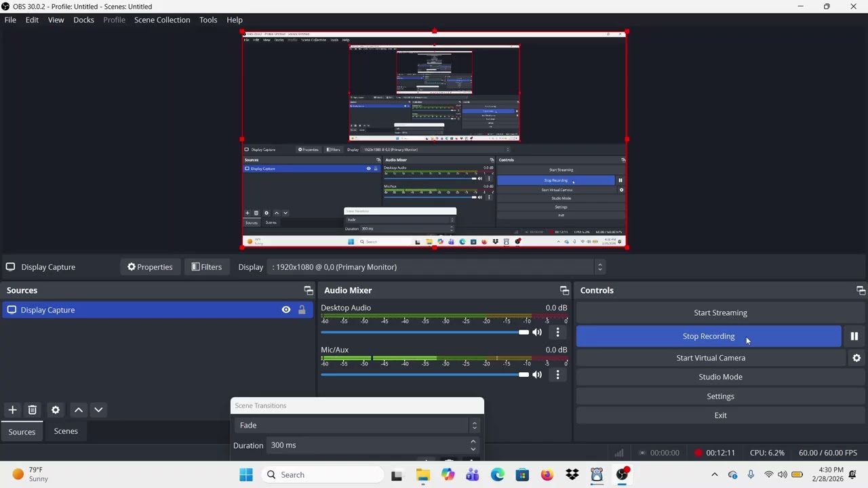868x488 pixels.
Task: Click Stop Recording
Action: [x=709, y=336]
